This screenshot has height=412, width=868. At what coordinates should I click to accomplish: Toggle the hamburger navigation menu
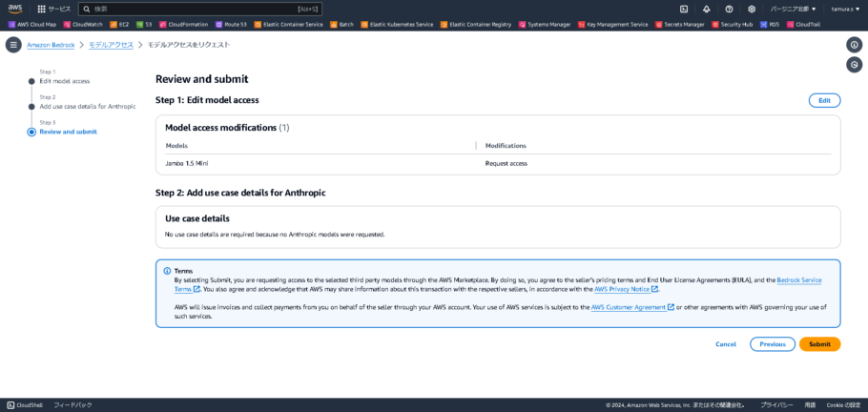(x=13, y=45)
